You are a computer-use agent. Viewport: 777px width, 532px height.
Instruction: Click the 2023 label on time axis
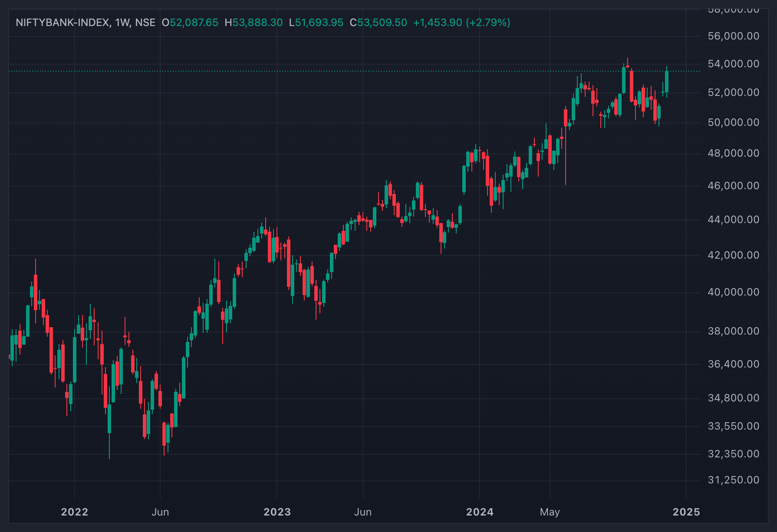point(277,512)
